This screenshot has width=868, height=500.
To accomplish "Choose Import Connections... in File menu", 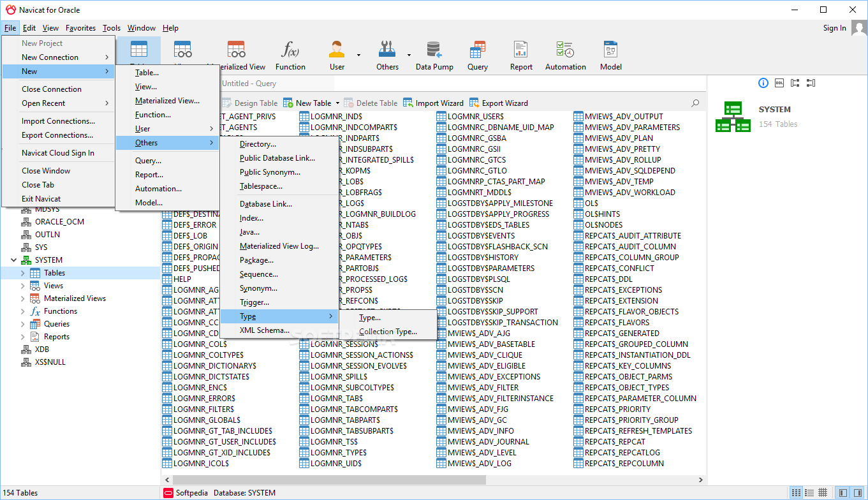I will (59, 121).
